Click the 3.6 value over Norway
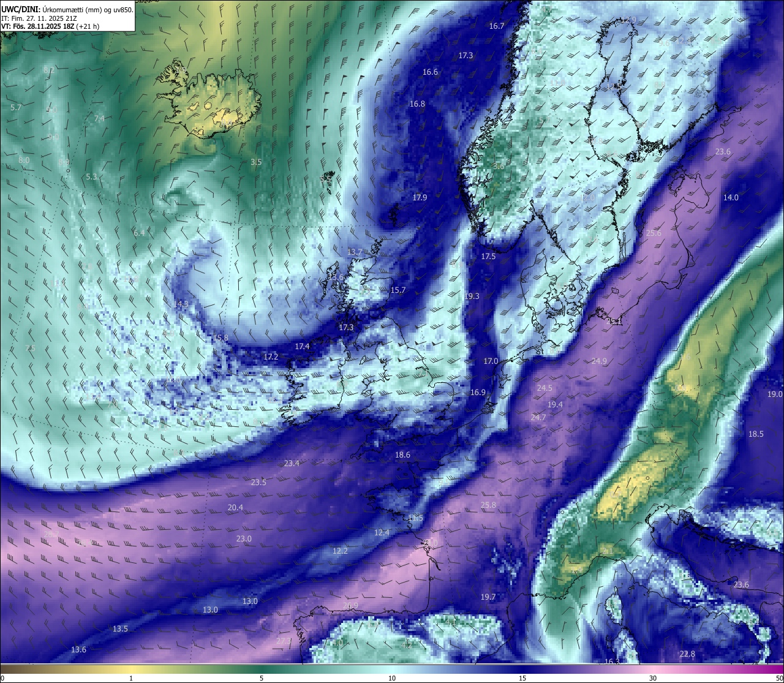Image resolution: width=784 pixels, height=683 pixels. 499,167
